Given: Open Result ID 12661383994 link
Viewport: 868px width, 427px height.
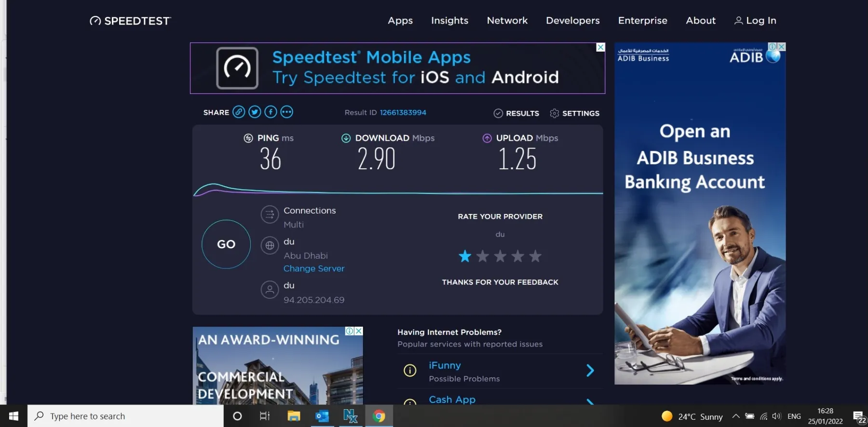Looking at the screenshot, I should (x=403, y=113).
